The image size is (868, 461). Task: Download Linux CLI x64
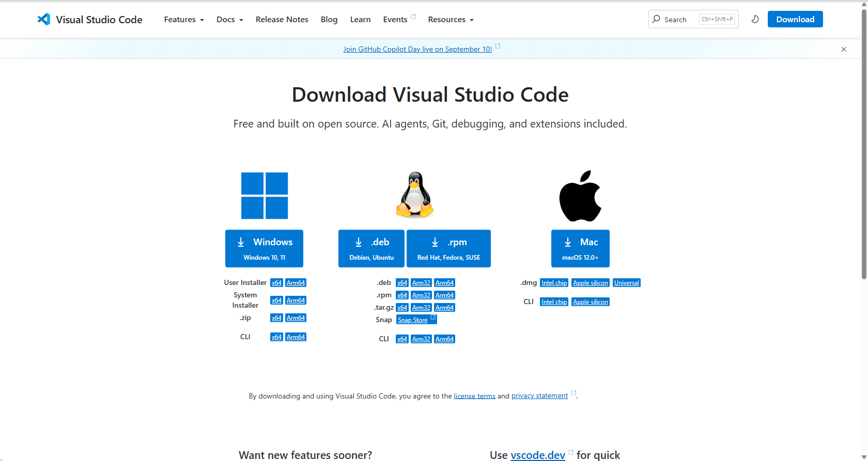402,339
